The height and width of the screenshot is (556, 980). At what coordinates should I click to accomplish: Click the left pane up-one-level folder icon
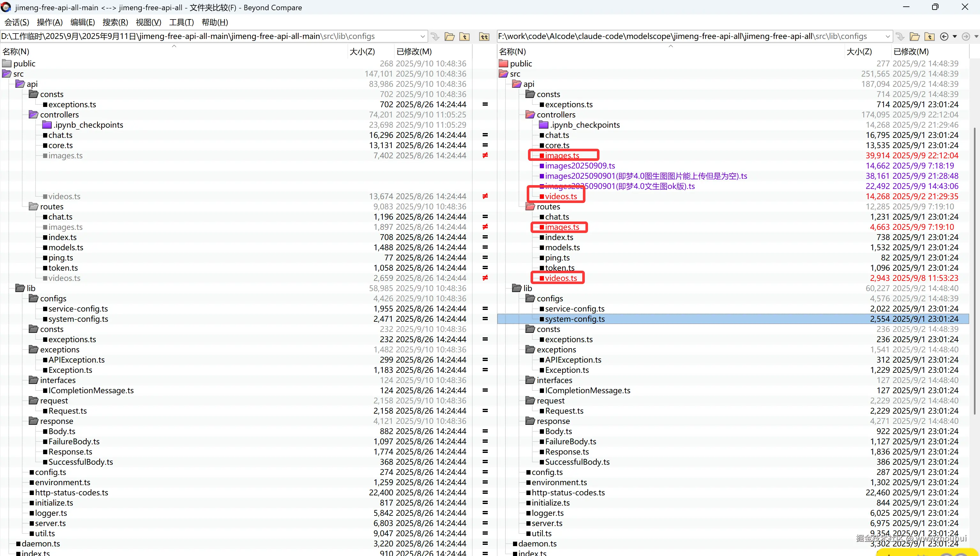click(464, 37)
